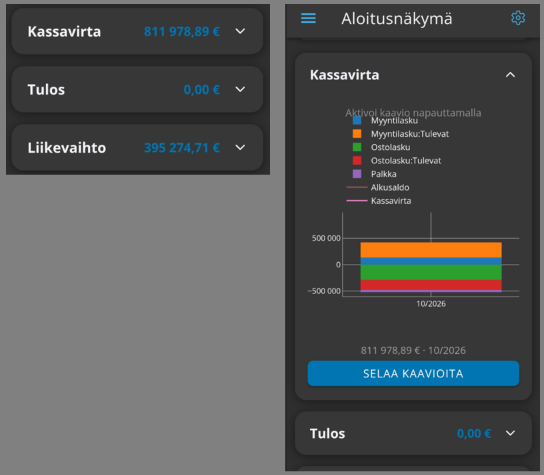544x475 pixels.
Task: Toggle Ostolasku green legend swatch
Action: pyautogui.click(x=357, y=147)
